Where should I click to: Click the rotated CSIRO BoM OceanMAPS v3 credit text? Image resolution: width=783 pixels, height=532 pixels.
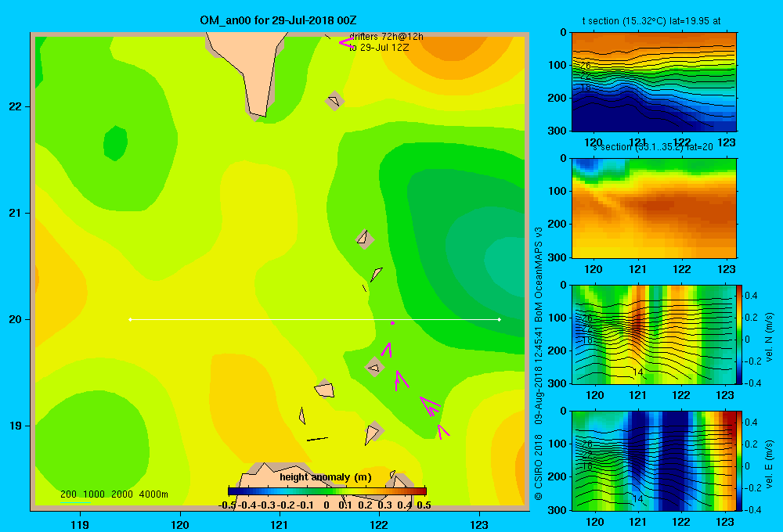tap(539, 363)
